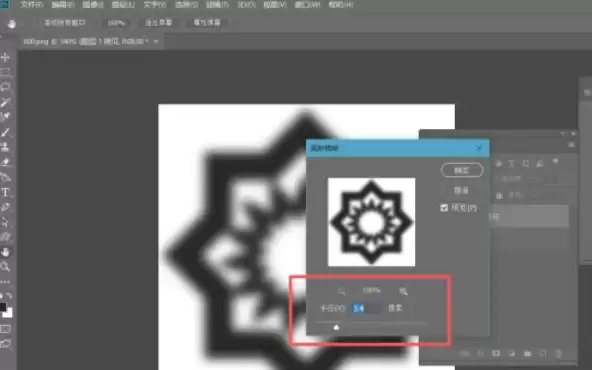The image size is (592, 370).
Task: Zoom out the Gaussian Blur preview
Action: pos(341,291)
